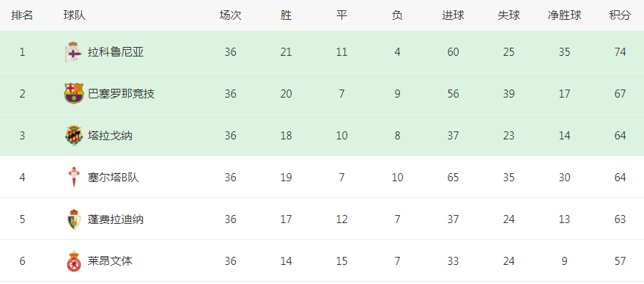Image resolution: width=644 pixels, height=284 pixels.
Task: Click the 莱昂文体 red crest icon
Action: [74, 261]
